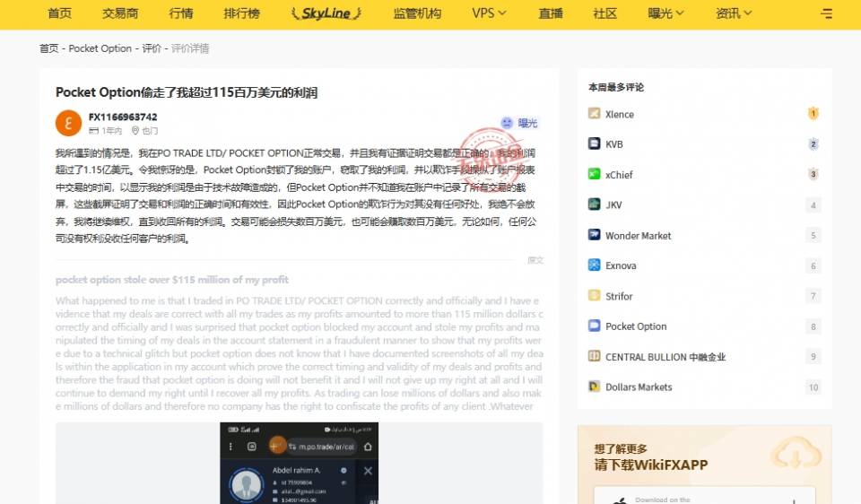Open 直播 in top navigation
The image size is (861, 504).
pos(550,13)
